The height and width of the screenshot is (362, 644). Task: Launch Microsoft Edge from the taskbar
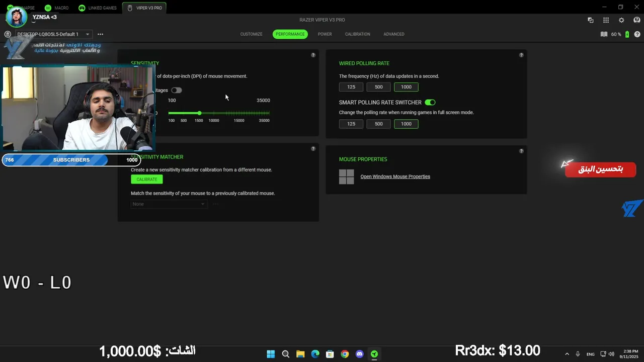click(x=315, y=354)
